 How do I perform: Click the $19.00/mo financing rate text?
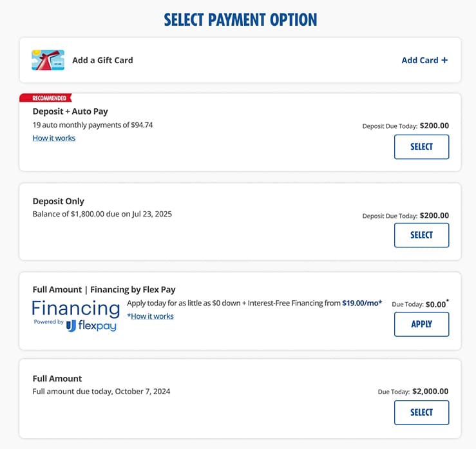click(x=362, y=303)
